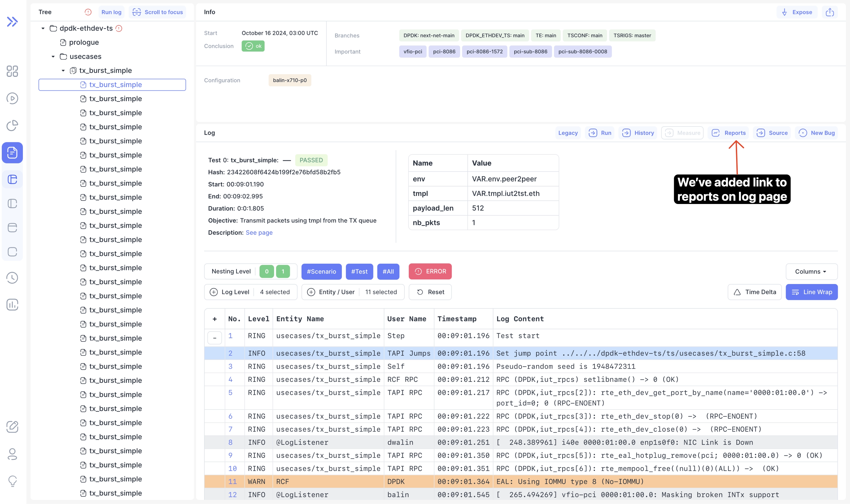Click the play-circle runs icon in sidebar
This screenshot has width=850, height=504.
click(x=12, y=99)
